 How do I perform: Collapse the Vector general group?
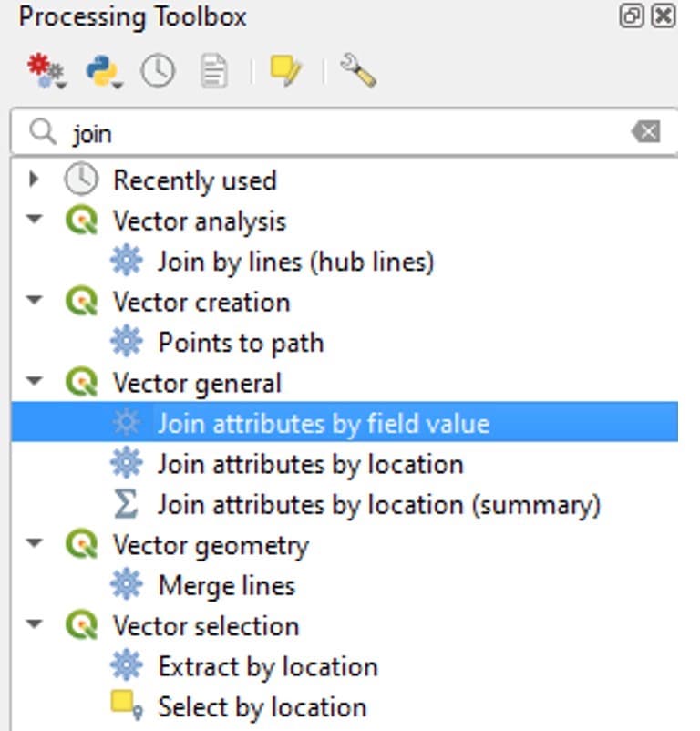[x=35, y=383]
